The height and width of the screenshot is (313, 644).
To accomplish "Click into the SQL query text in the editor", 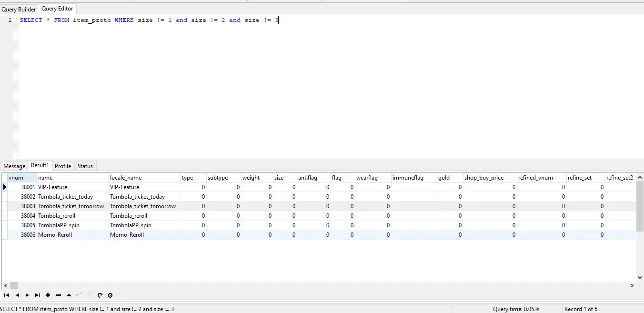I will pos(149,20).
